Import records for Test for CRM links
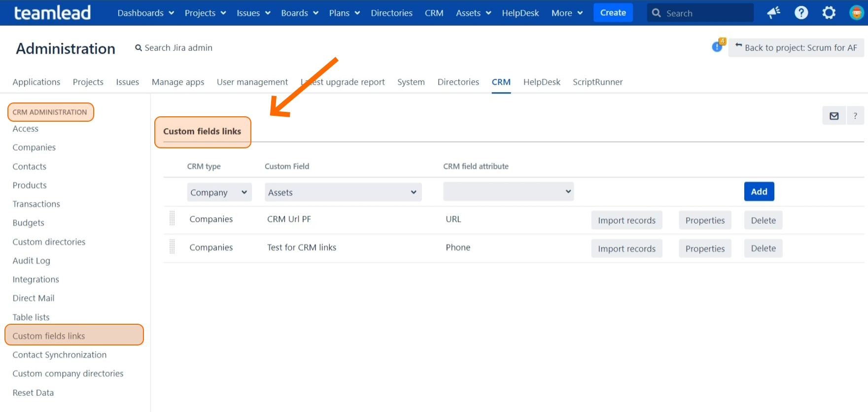 [x=626, y=249]
